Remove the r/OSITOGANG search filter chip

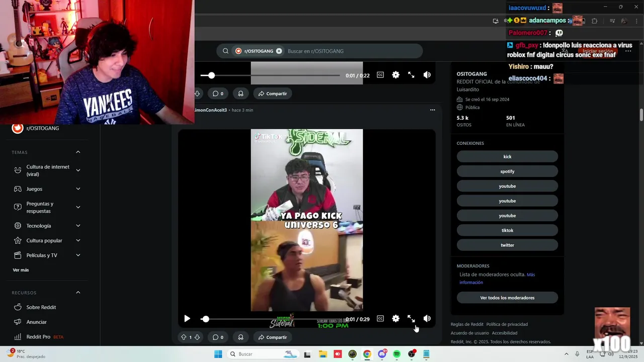pos(279,51)
